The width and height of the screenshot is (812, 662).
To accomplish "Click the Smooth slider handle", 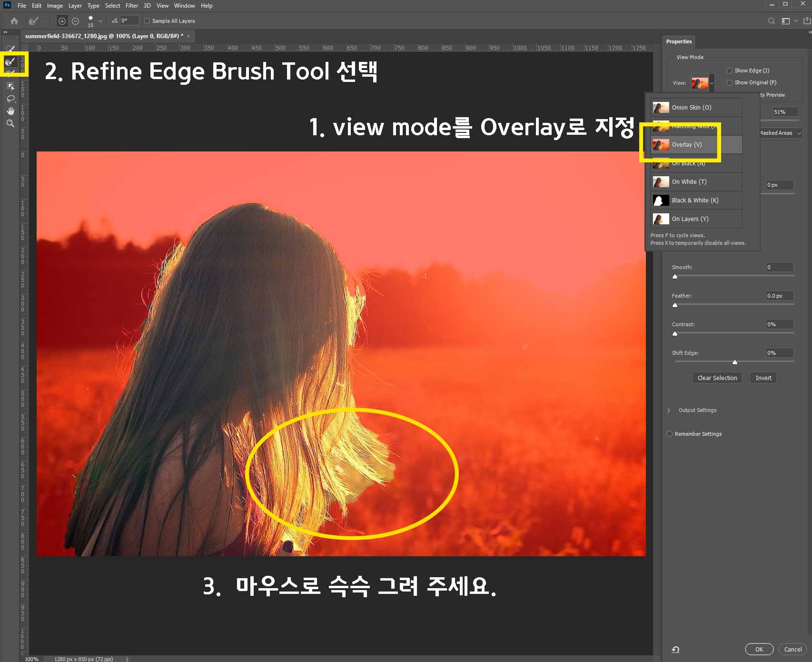I will click(675, 276).
